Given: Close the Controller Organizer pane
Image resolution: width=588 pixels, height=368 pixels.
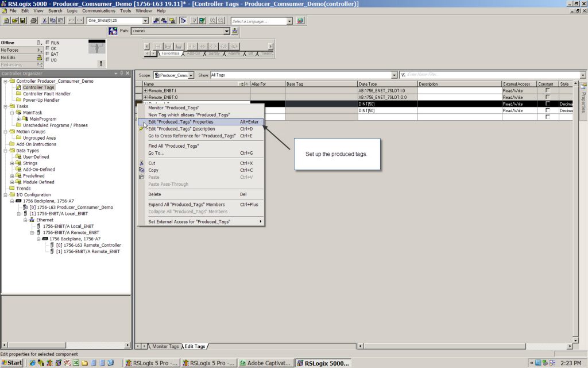Looking at the screenshot, I should 127,73.
